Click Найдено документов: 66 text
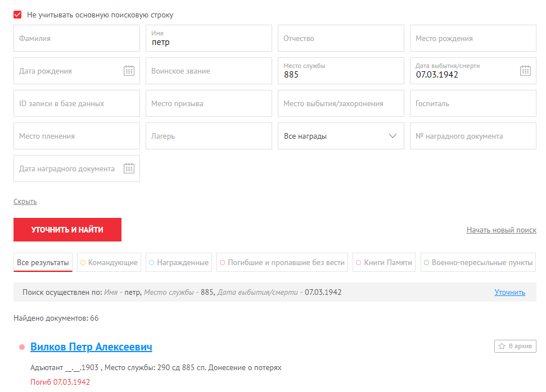 coord(56,318)
